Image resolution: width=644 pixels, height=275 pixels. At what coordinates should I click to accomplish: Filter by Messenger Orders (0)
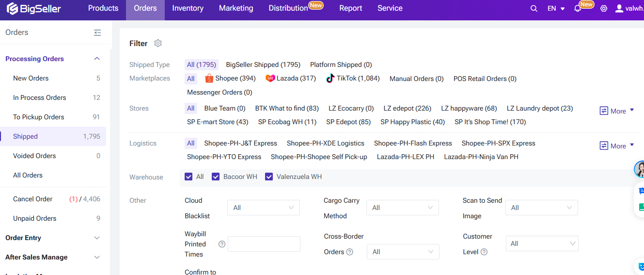(x=220, y=92)
